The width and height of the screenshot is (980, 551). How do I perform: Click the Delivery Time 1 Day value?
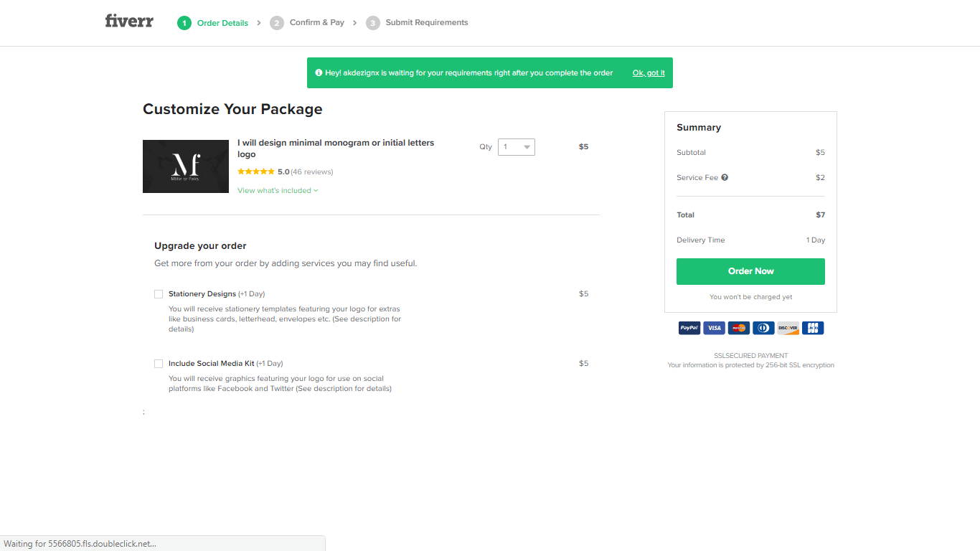click(x=816, y=240)
